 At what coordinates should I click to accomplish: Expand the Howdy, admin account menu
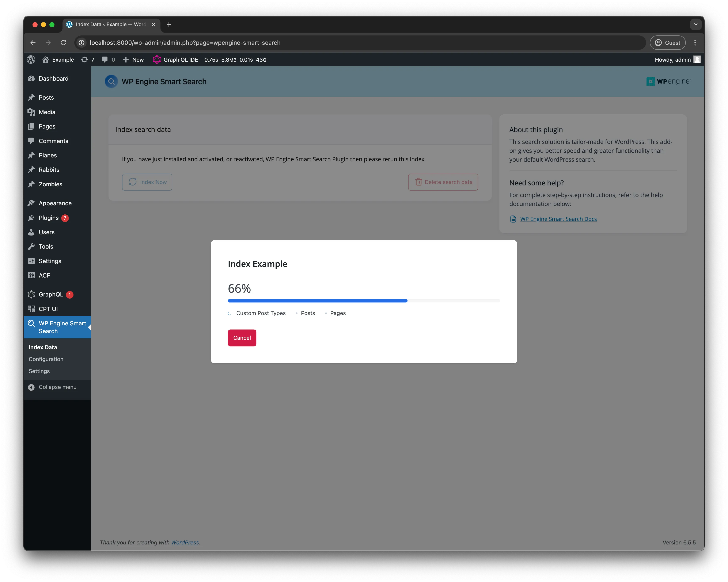pyautogui.click(x=673, y=59)
